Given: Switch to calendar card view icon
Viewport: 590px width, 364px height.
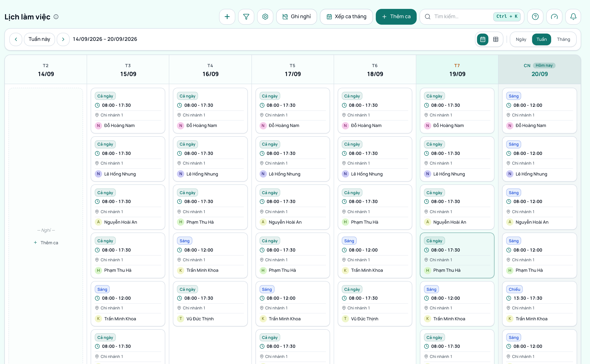Looking at the screenshot, I should tap(482, 39).
